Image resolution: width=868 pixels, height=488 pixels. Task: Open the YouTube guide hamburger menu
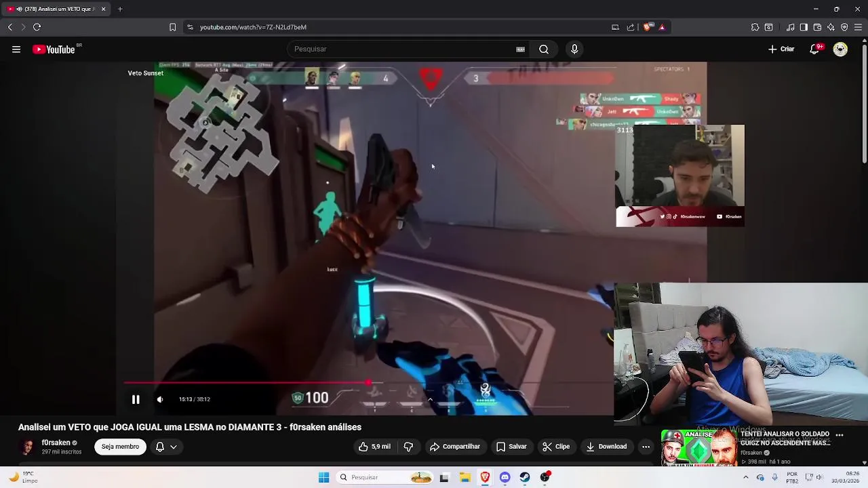(16, 49)
